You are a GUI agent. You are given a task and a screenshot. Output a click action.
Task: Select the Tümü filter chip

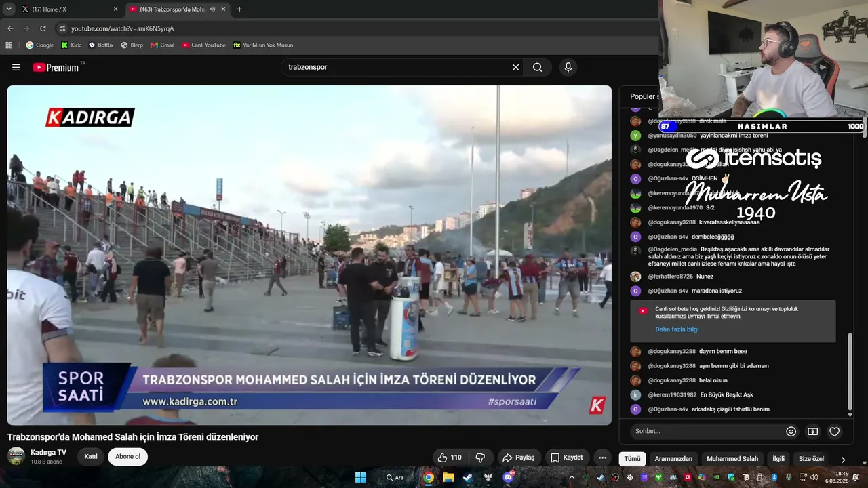(x=632, y=459)
